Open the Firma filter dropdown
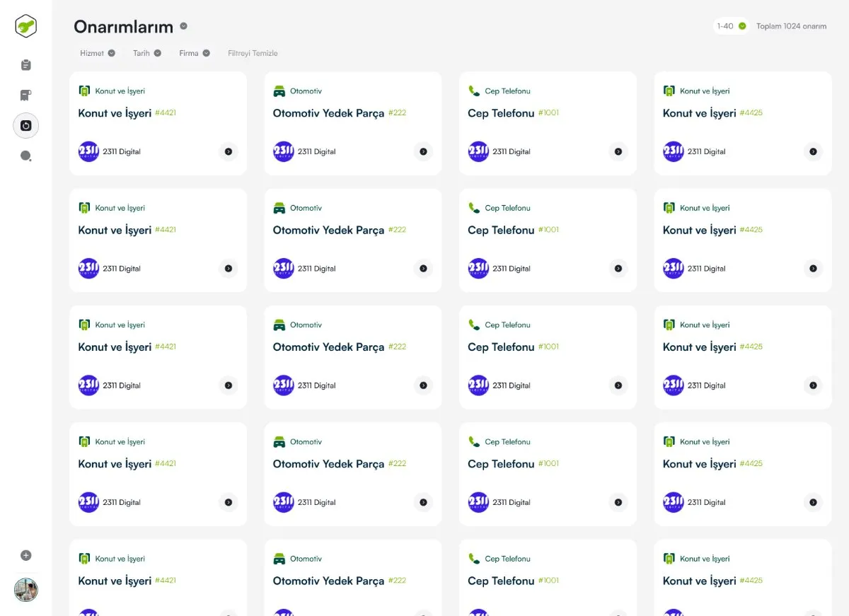The image size is (849, 616). click(x=195, y=53)
